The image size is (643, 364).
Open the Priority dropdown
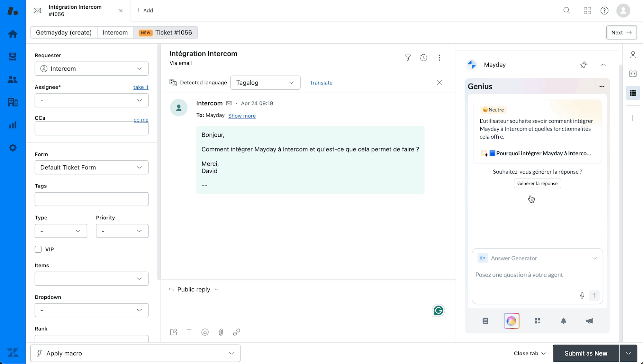click(x=122, y=231)
